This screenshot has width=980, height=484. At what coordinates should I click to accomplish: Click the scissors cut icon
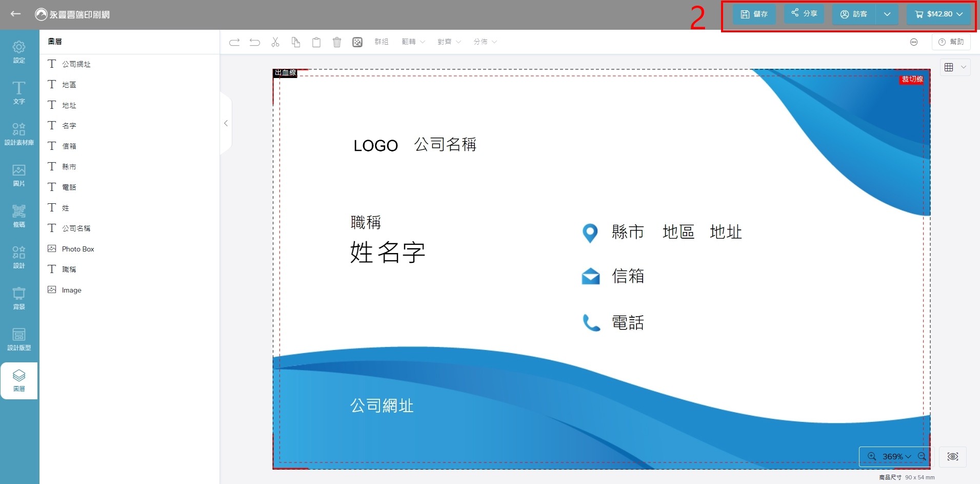point(275,42)
